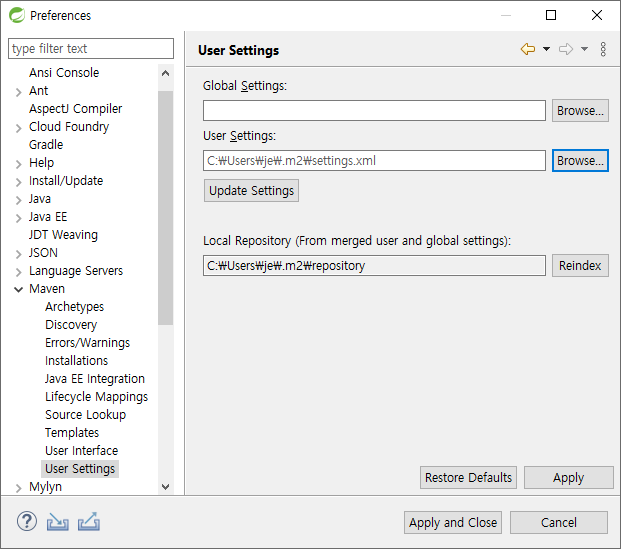The width and height of the screenshot is (621, 549).
Task: Click Browse for Global Settings
Action: pos(580,111)
